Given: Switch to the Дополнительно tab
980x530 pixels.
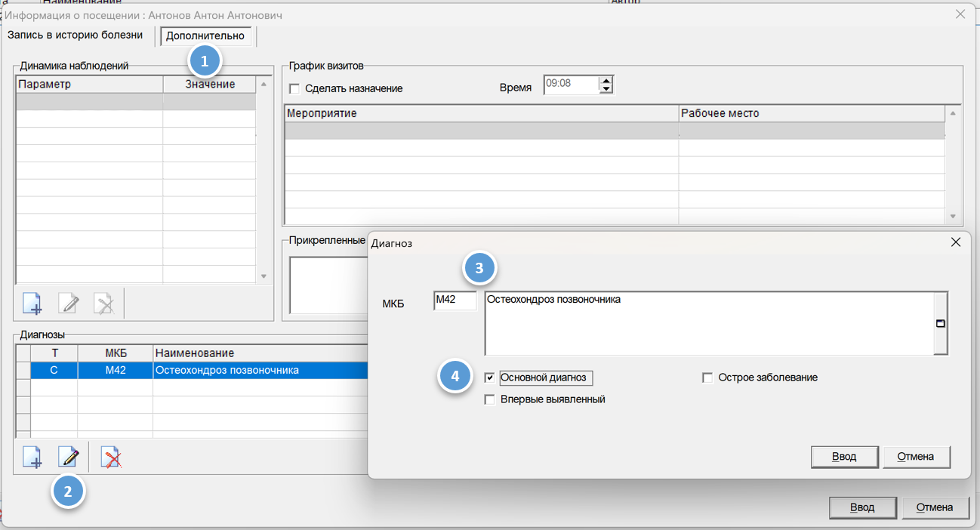Looking at the screenshot, I should pos(205,35).
